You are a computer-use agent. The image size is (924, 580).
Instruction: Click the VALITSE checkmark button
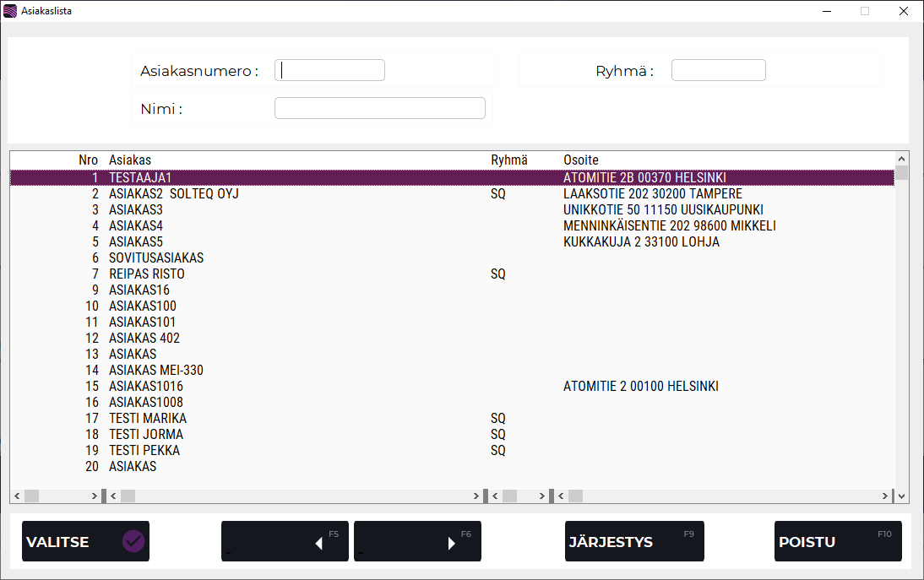85,541
